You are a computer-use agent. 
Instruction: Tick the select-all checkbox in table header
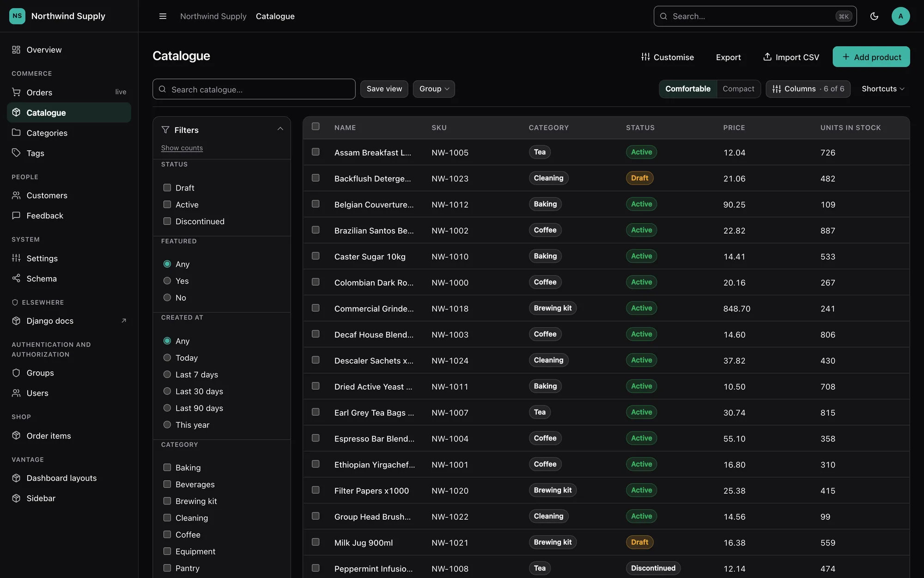coord(316,126)
